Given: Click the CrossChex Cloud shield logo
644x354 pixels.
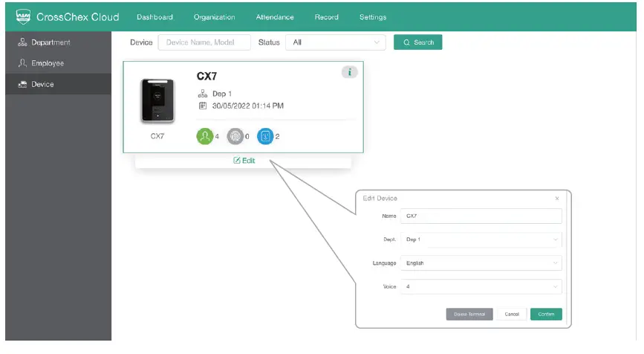Looking at the screenshot, I should click(23, 16).
